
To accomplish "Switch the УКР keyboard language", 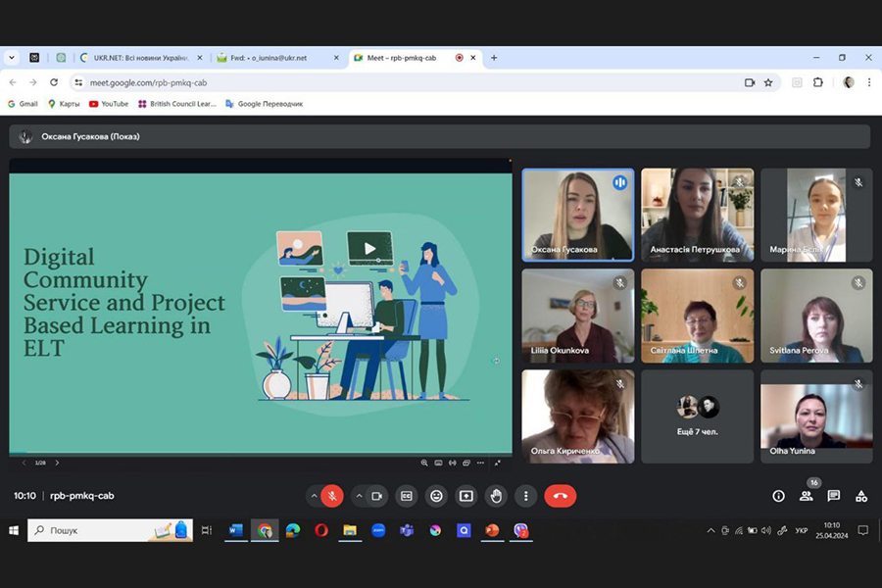I will coord(802,530).
